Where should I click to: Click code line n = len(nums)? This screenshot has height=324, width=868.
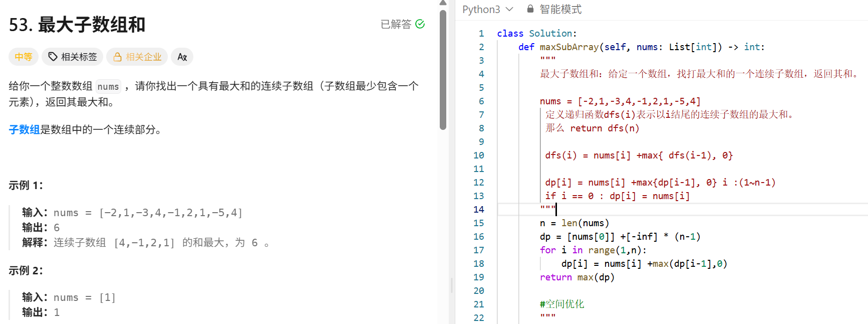point(574,223)
